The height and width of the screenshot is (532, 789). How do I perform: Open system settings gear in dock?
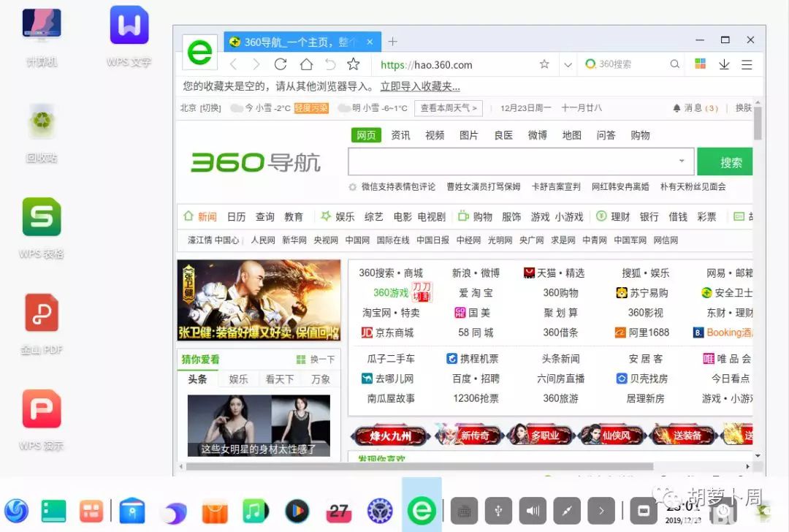point(380,511)
